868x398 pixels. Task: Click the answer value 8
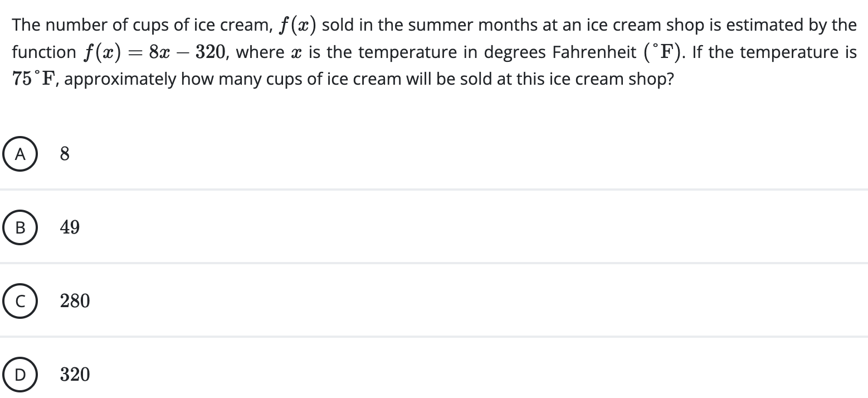point(65,154)
